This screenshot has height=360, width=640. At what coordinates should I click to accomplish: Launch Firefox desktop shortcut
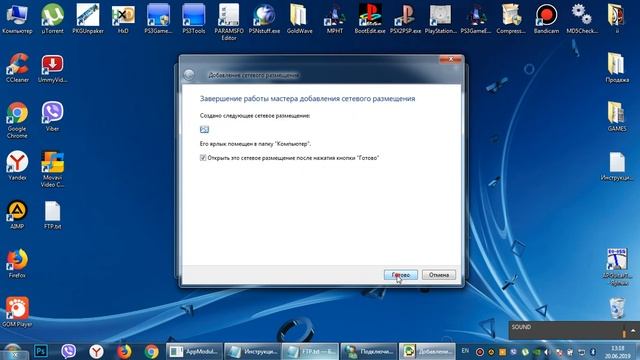17,263
